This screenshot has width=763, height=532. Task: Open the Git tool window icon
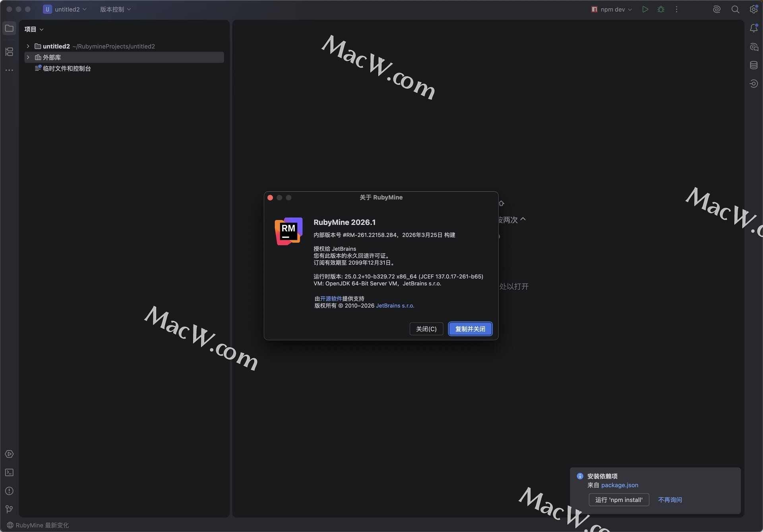(x=9, y=509)
